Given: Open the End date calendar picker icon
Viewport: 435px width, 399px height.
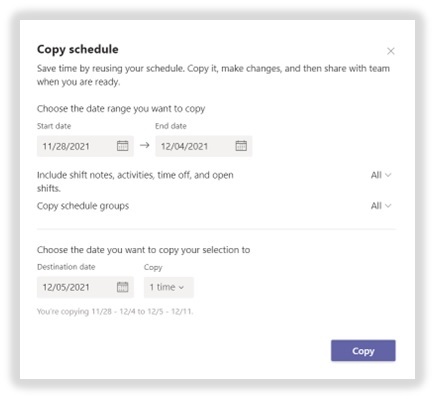Looking at the screenshot, I should click(x=241, y=146).
